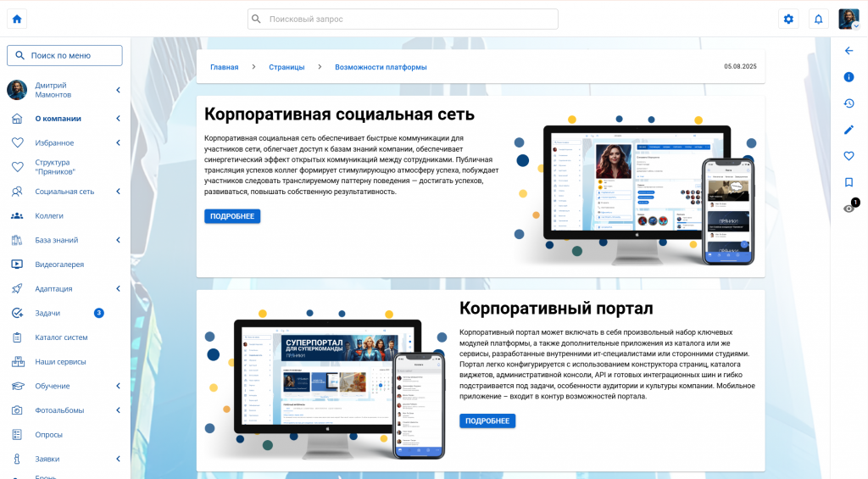Screen dimensions: 868x479
Task: Show page info icon
Action: click(x=849, y=77)
